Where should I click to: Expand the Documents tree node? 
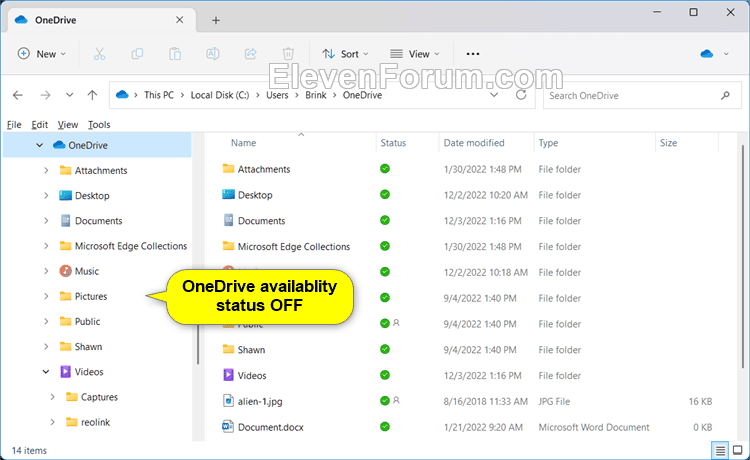(46, 220)
